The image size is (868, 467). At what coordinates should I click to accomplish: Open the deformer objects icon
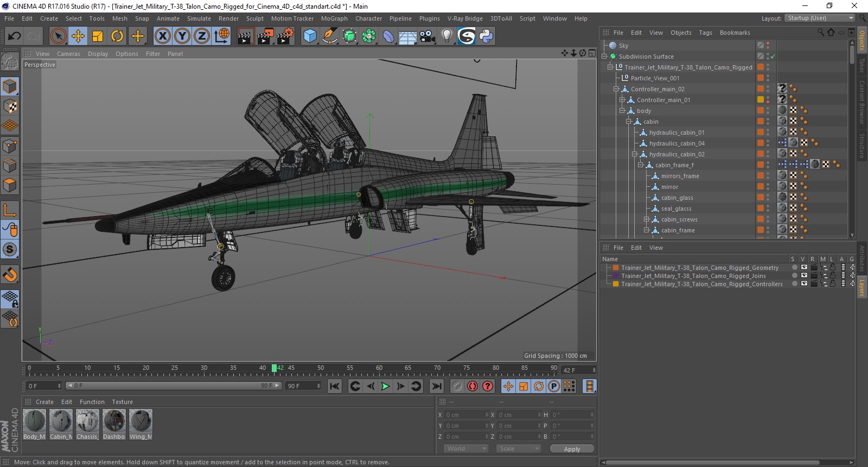click(388, 36)
